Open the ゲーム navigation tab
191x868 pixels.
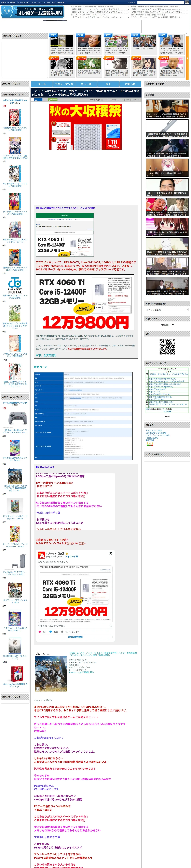pyautogui.click(x=42, y=84)
